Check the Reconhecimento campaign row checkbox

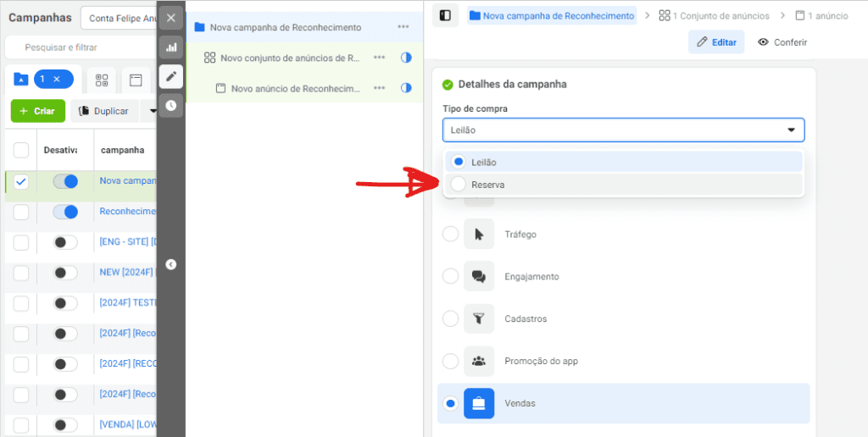pyautogui.click(x=21, y=212)
